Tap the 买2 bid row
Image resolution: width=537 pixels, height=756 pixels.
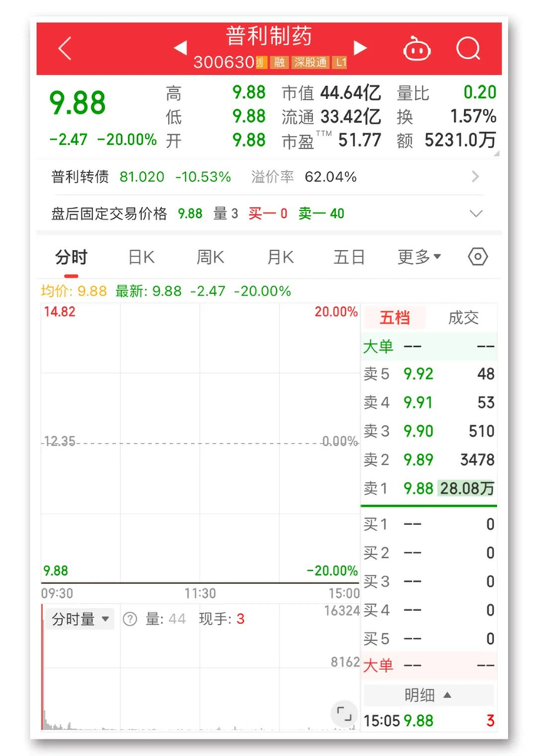click(x=429, y=553)
